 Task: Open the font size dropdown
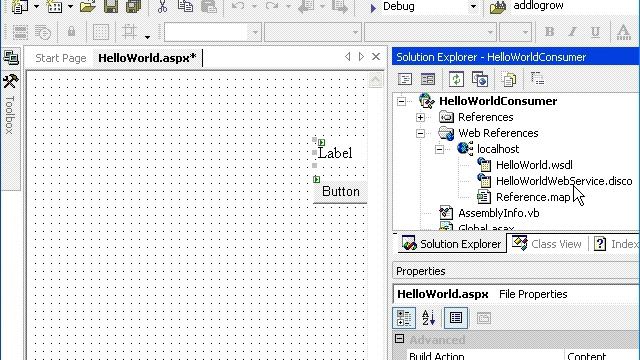(525, 32)
